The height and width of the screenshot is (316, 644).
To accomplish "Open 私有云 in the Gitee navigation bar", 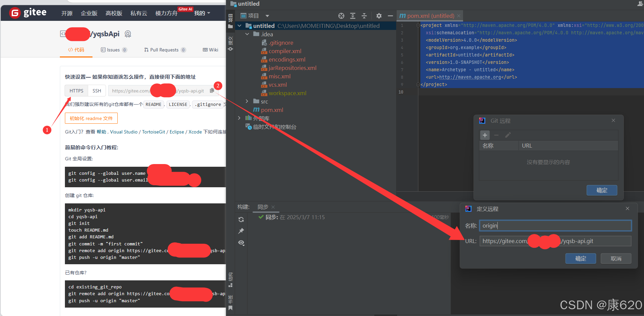I will point(139,13).
